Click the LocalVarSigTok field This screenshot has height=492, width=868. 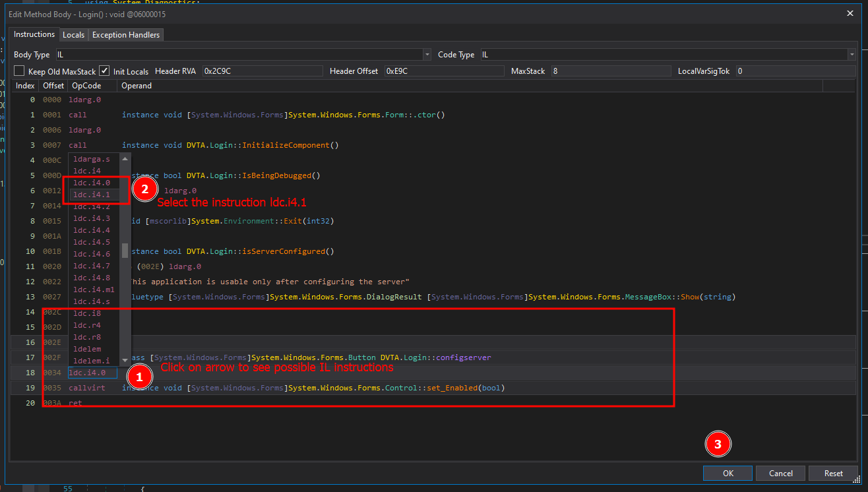796,71
